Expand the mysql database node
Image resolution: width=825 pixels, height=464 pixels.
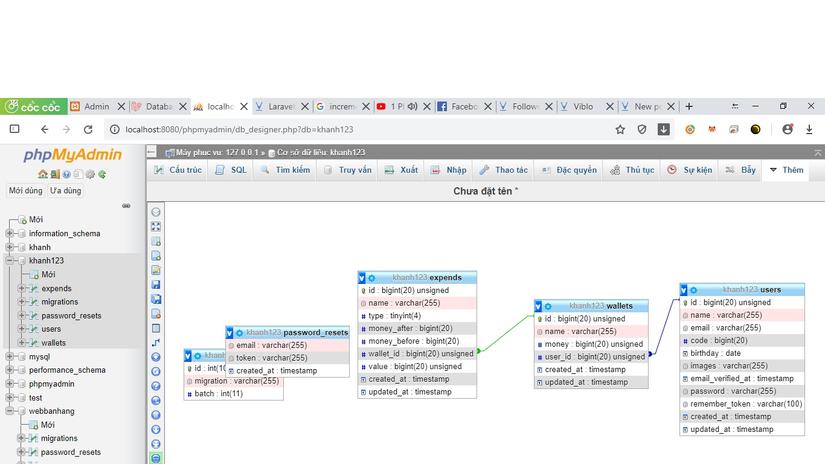click(x=9, y=356)
